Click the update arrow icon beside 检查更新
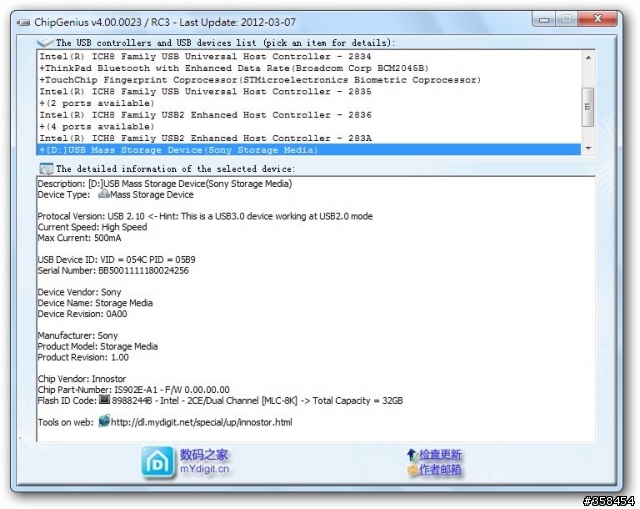This screenshot has height=509, width=640. pos(412,454)
